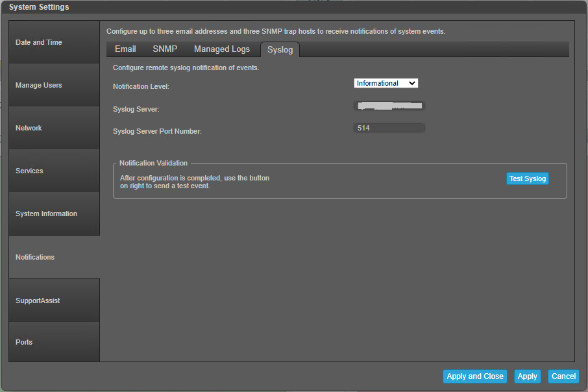Select the Syslog tab

(280, 50)
